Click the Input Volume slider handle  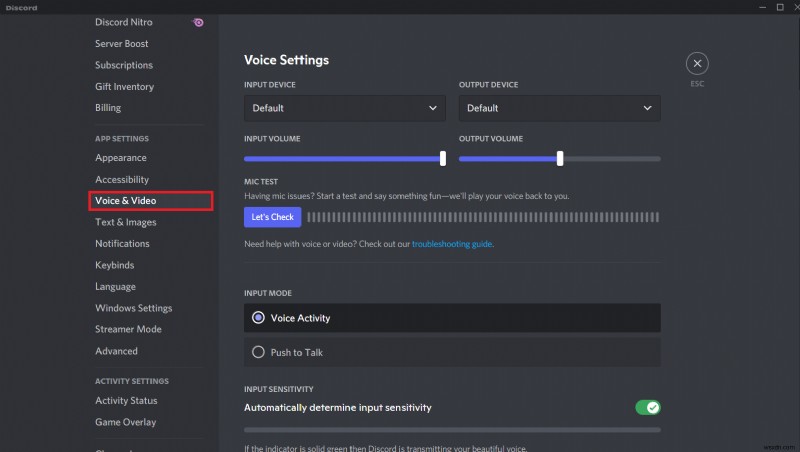tap(442, 158)
